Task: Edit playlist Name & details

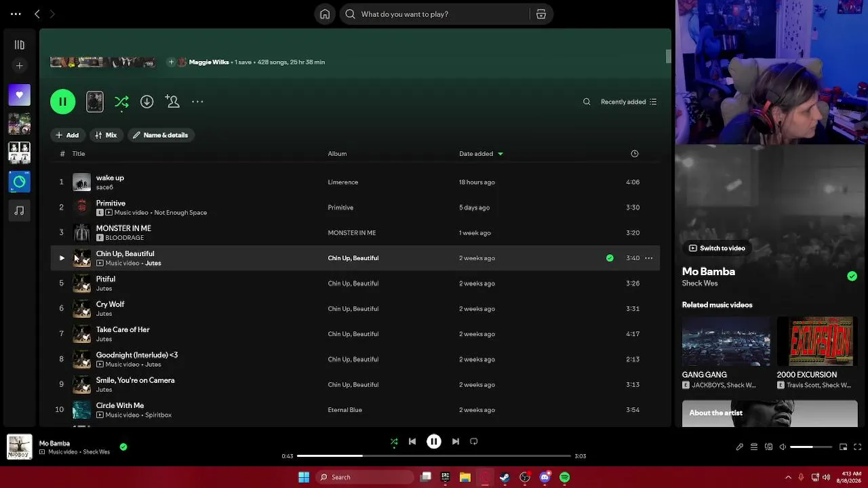Action: [x=160, y=135]
